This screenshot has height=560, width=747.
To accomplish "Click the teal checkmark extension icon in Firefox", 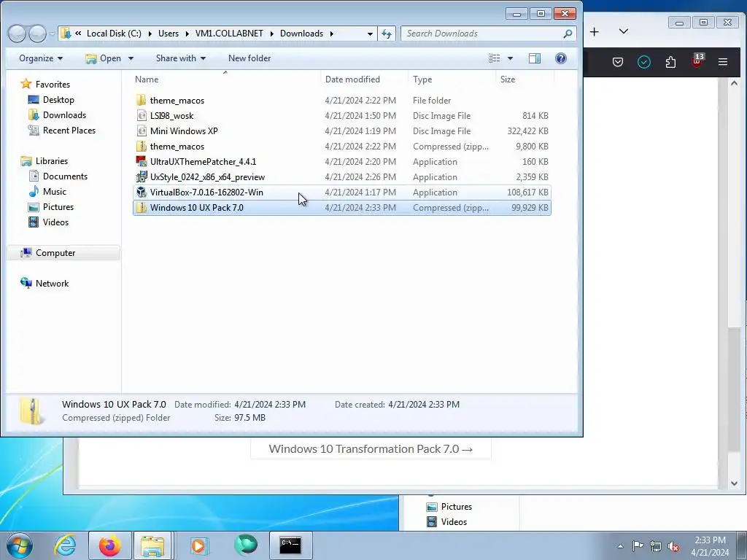I will (644, 62).
